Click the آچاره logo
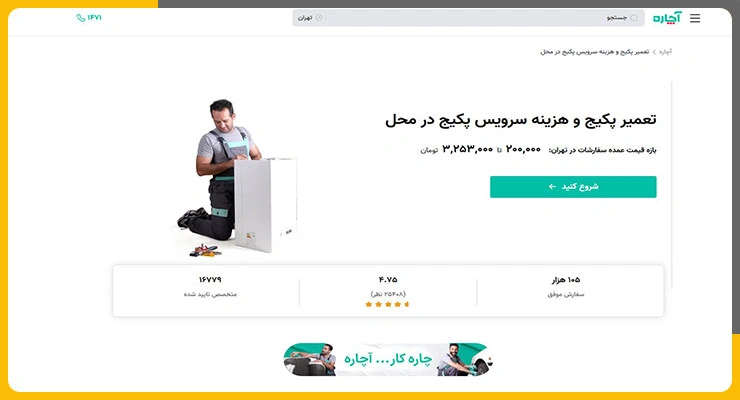The image size is (740, 400). coord(667,18)
